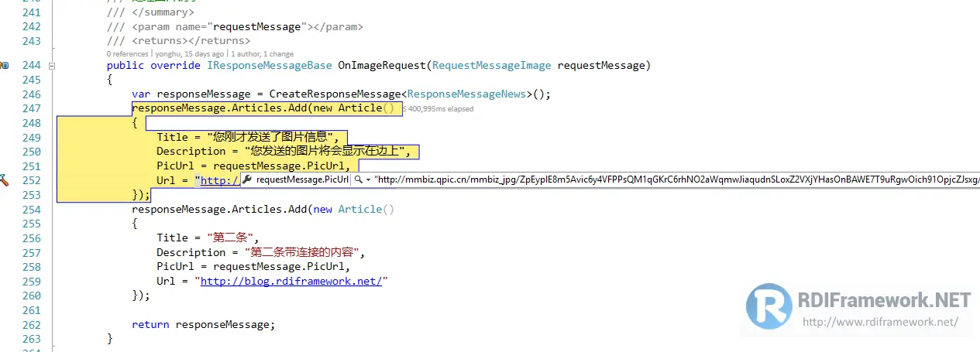Click the <param name="requestMessage"> doc comment
This screenshot has width=980, height=352.
point(235,26)
